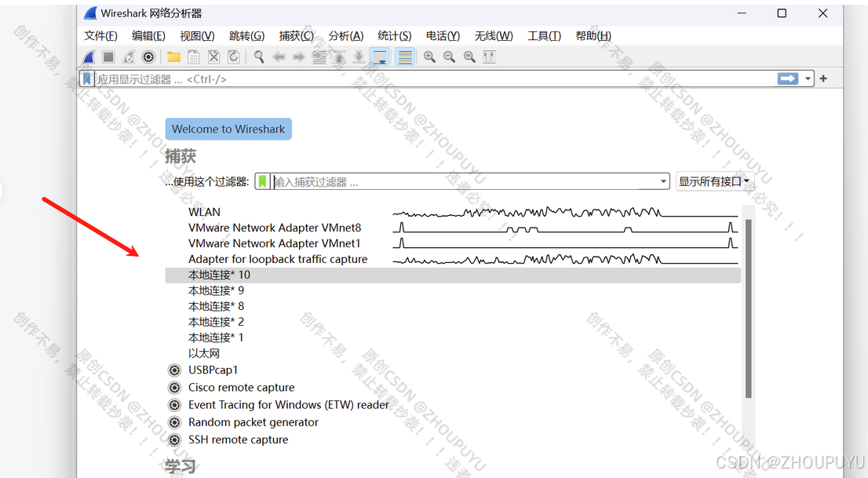Image resolution: width=868 pixels, height=478 pixels.
Task: Open settings gear for USBPcap1
Action: pyautogui.click(x=174, y=370)
